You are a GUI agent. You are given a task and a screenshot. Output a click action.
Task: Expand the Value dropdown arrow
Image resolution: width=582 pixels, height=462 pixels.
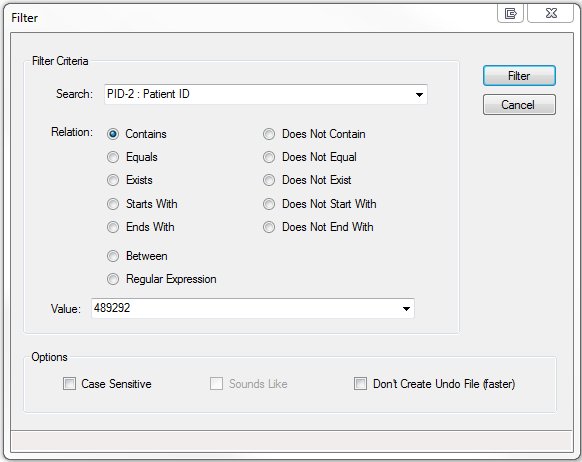406,309
